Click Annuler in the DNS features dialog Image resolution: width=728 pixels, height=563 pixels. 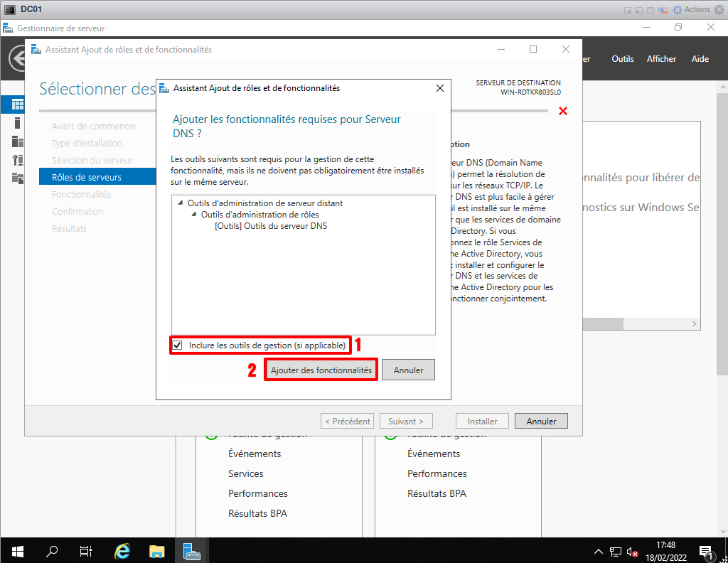[408, 370]
